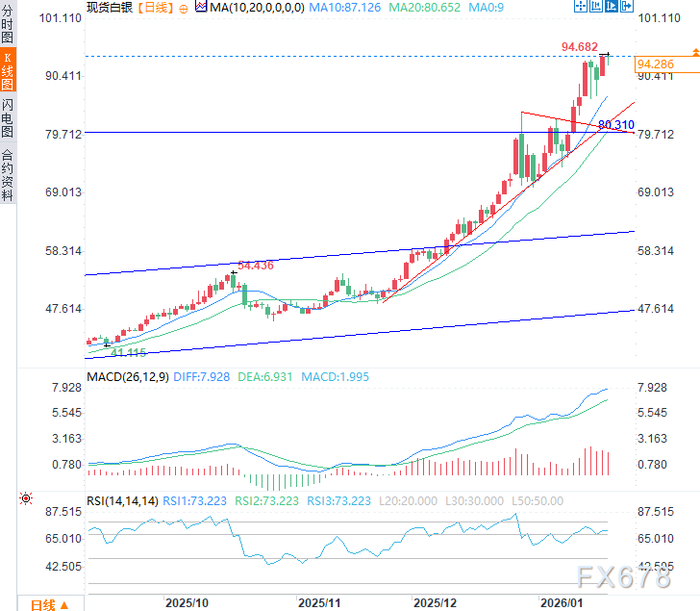Click the MA0:9 value in header
Screen dimensions: 700x611
487,8
